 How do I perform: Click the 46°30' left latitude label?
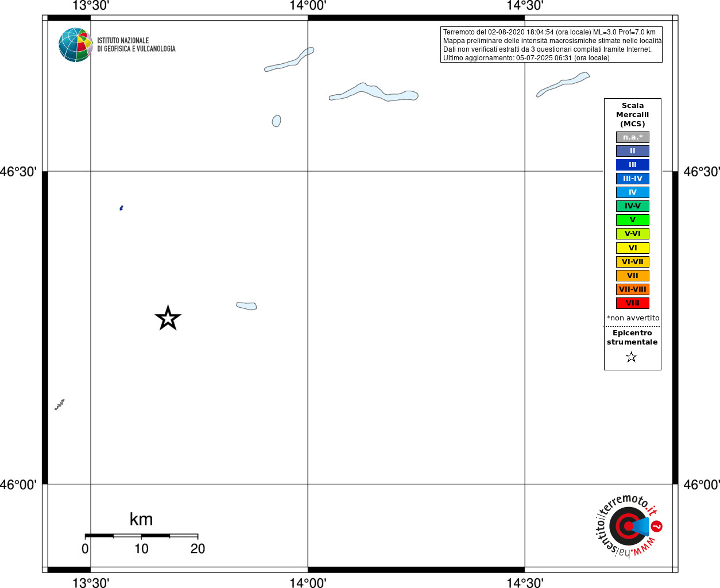tap(18, 172)
